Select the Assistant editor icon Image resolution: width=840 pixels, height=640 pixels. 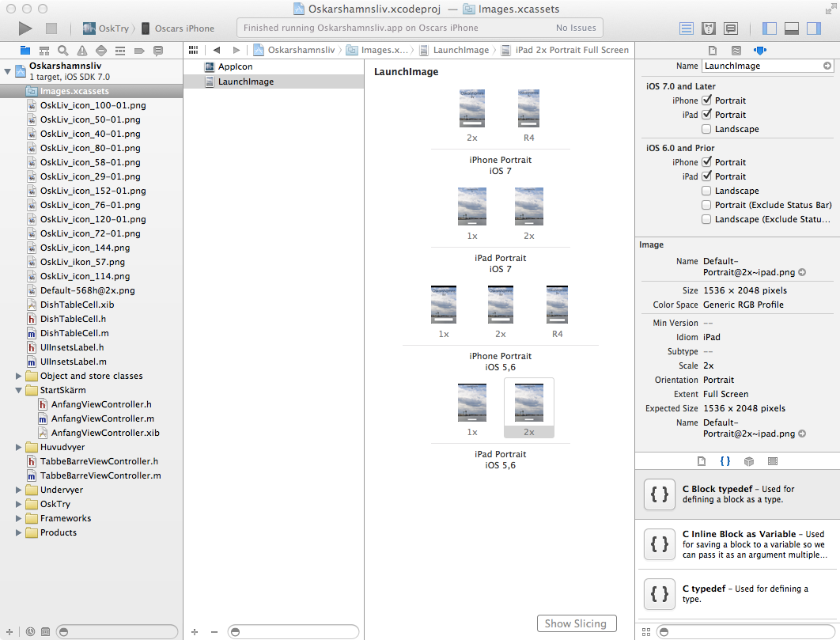pyautogui.click(x=708, y=28)
